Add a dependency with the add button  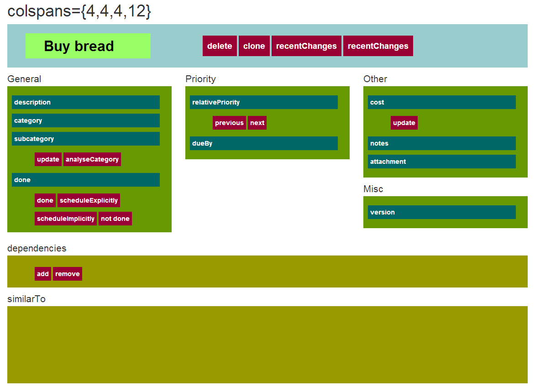(43, 274)
